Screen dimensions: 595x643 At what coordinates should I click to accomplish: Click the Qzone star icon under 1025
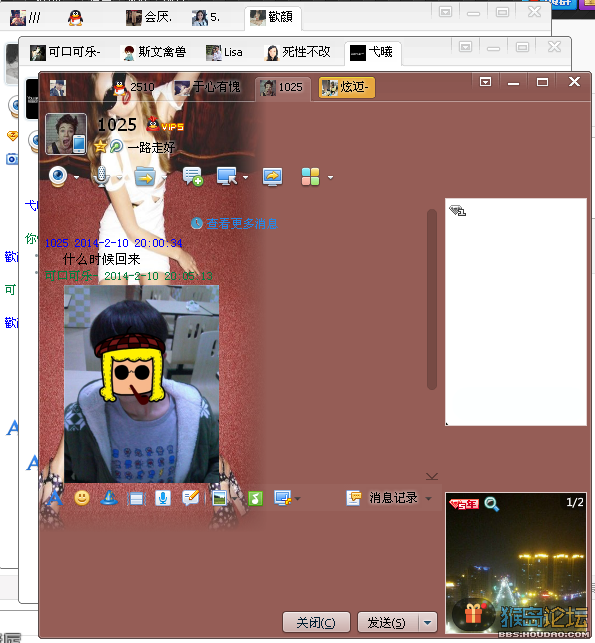tap(100, 146)
